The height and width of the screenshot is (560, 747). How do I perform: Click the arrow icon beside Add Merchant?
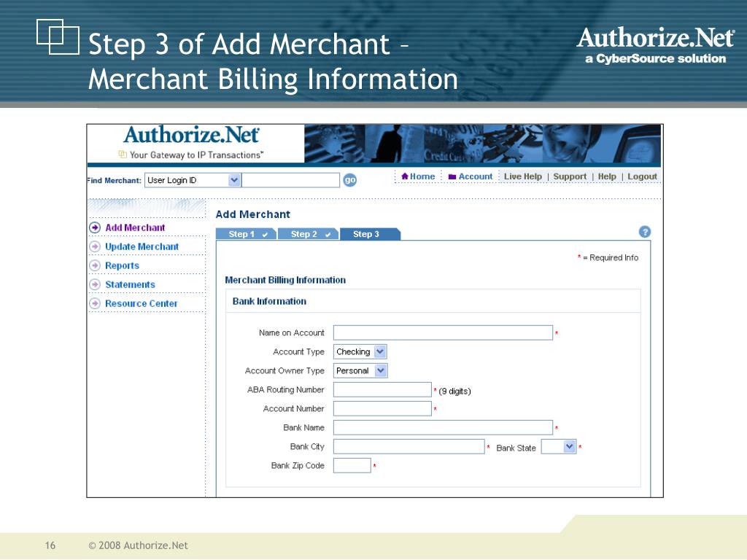point(95,227)
